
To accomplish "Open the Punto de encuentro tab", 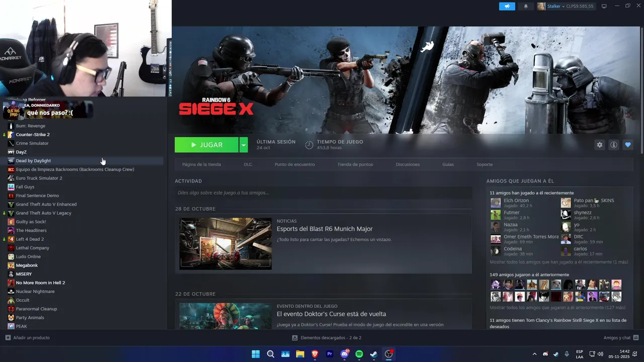I will click(295, 164).
